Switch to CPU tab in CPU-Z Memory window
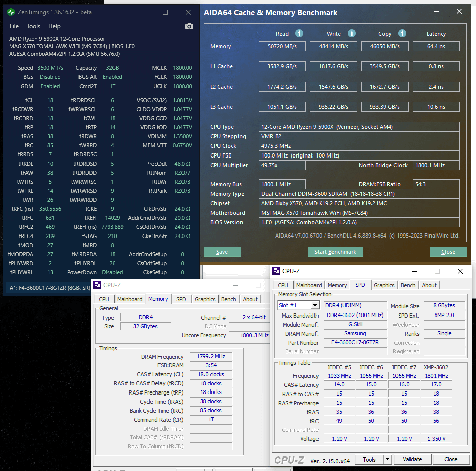 point(104,299)
